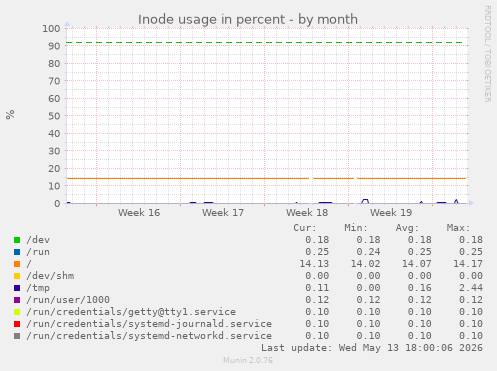
Task: Click the 10 label on the y-axis
Action: tap(54, 186)
